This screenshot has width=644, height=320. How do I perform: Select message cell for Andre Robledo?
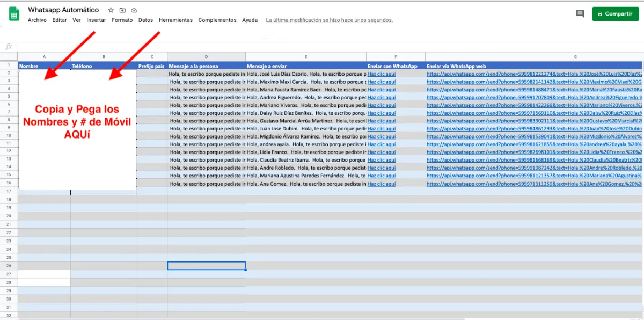306,168
